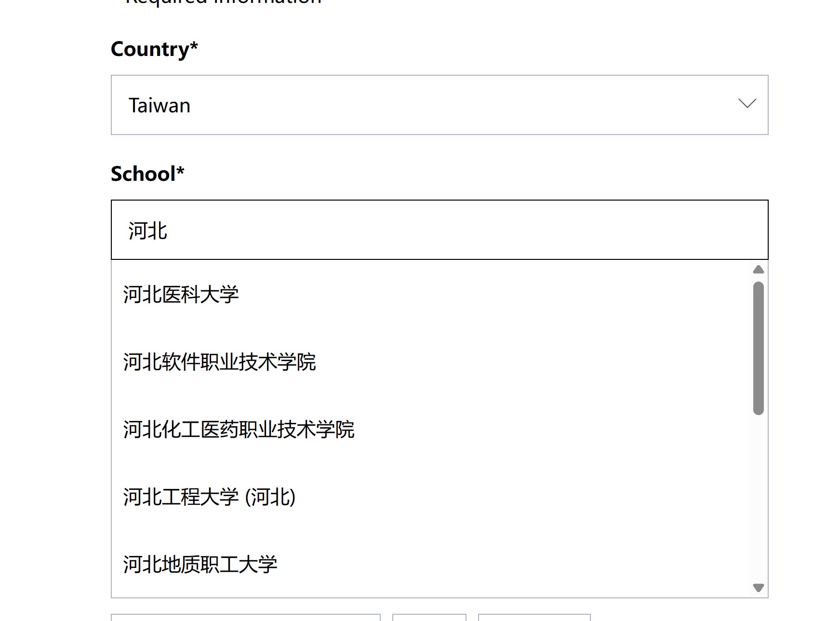Image resolution: width=840 pixels, height=621 pixels.
Task: Choose 河北软件职业技术学院 option
Action: click(220, 362)
